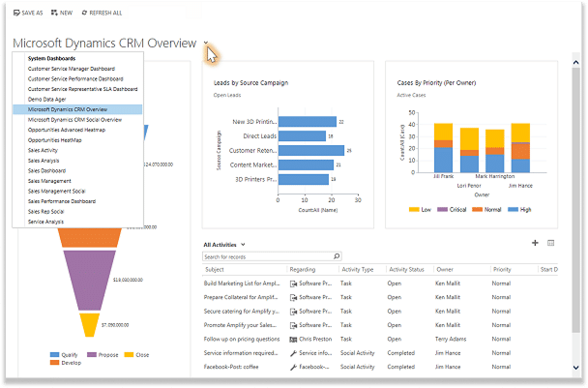This screenshot has height=388, width=588.
Task: Choose Sales Rep Social dashboard
Action: tap(45, 212)
